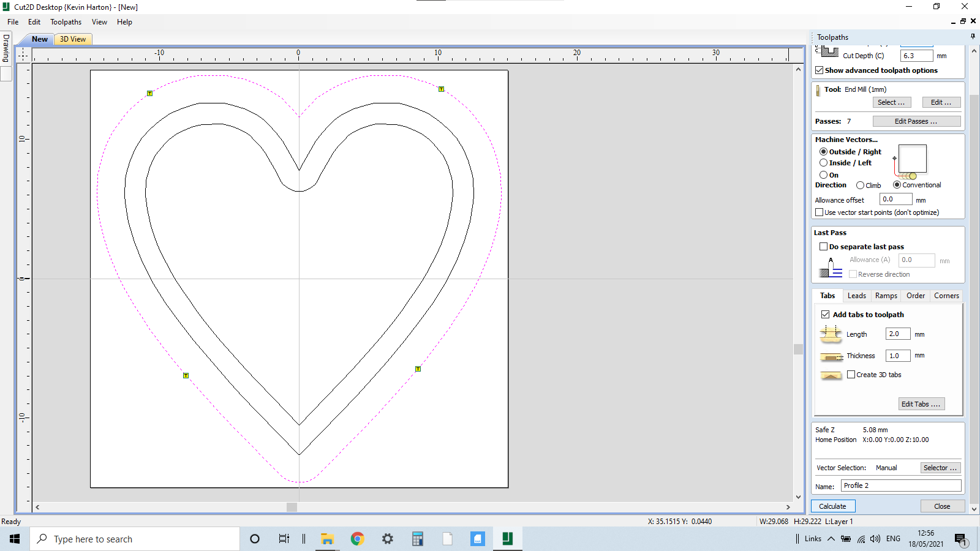Switch to the Order tab

click(916, 296)
